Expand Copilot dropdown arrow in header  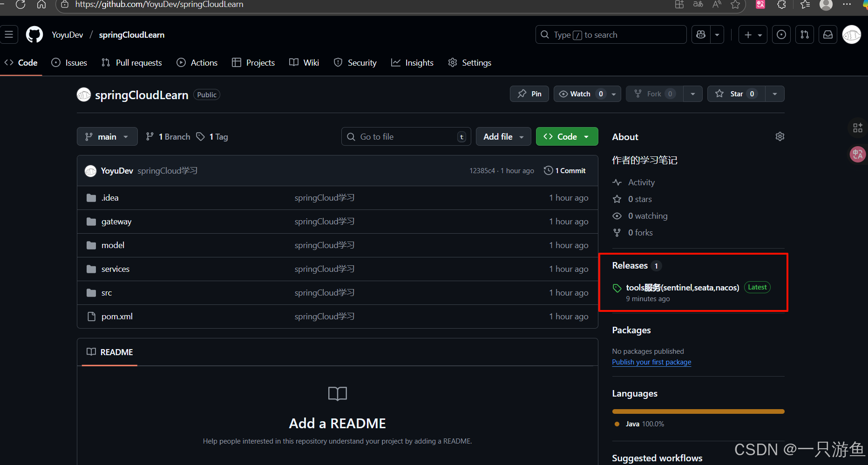[717, 34]
